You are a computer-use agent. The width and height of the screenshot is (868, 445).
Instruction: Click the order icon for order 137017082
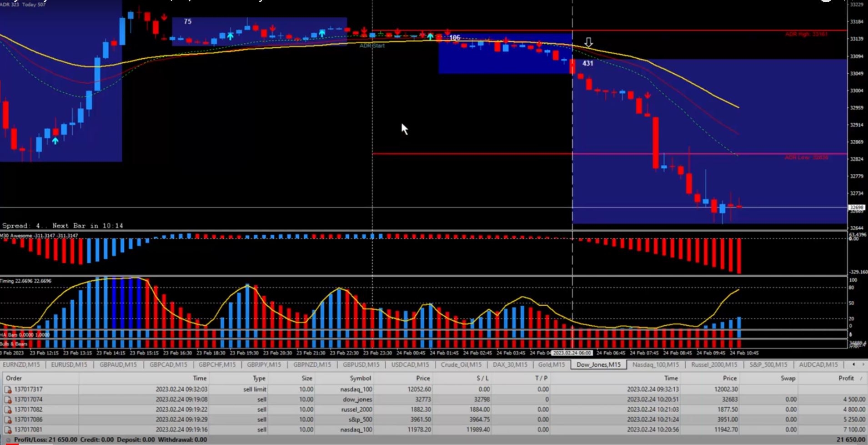pyautogui.click(x=8, y=410)
